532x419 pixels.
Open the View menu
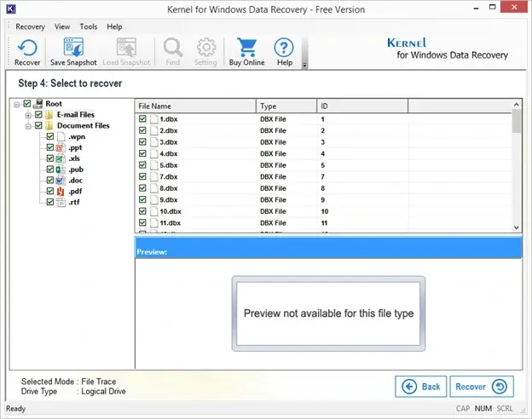coord(62,26)
